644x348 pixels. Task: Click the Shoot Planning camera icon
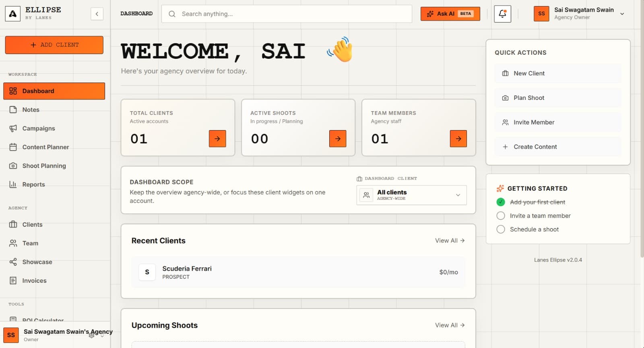point(13,166)
